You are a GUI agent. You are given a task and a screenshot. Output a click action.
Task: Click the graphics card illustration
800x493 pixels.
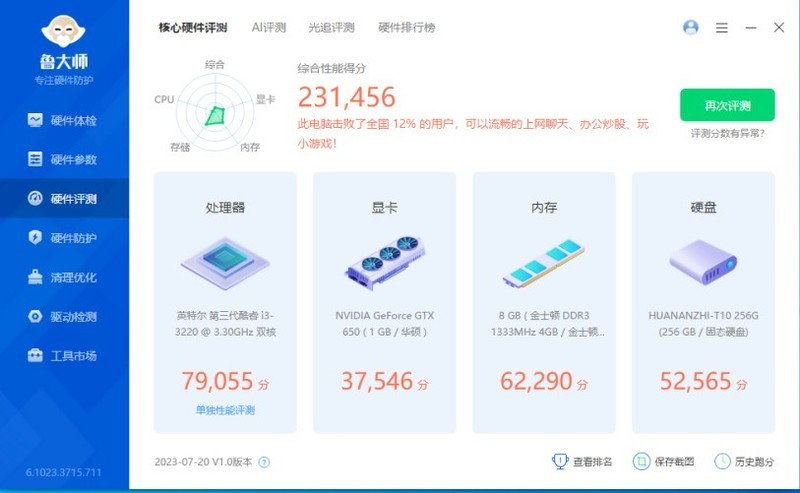click(x=385, y=262)
